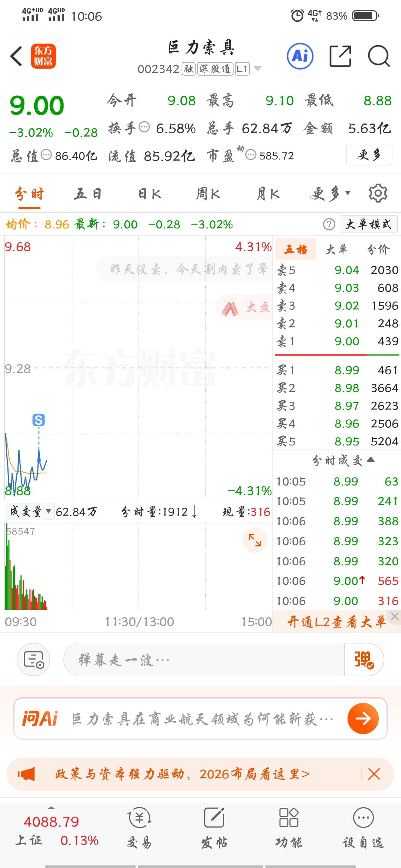The image size is (401, 868).
Task: Tap the megaphone promo icon
Action: tap(26, 774)
